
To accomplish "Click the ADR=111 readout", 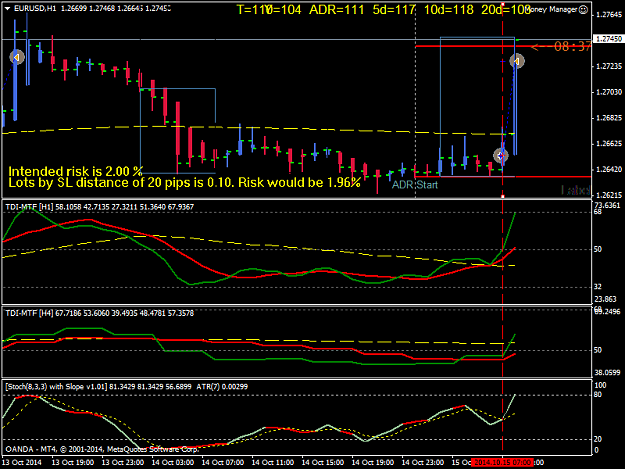I will [337, 10].
